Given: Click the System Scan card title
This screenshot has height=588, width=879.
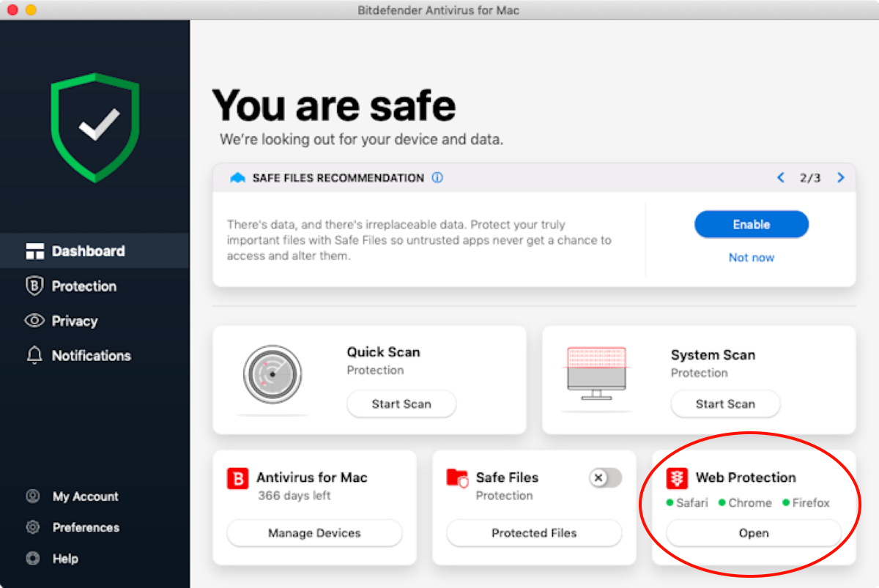Looking at the screenshot, I should pos(713,355).
